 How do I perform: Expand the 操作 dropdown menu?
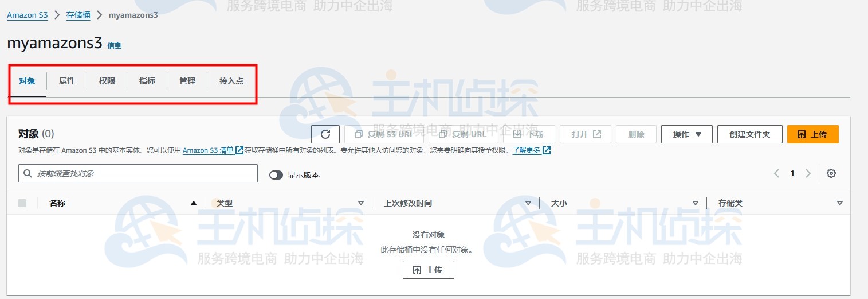[687, 134]
